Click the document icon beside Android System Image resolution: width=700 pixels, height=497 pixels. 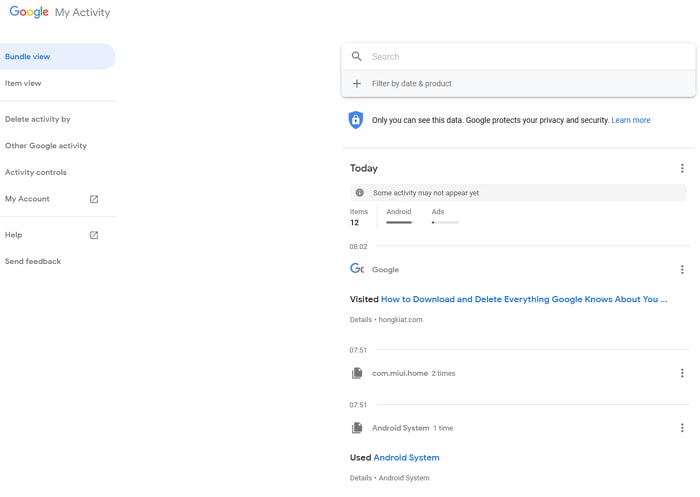[x=357, y=428]
